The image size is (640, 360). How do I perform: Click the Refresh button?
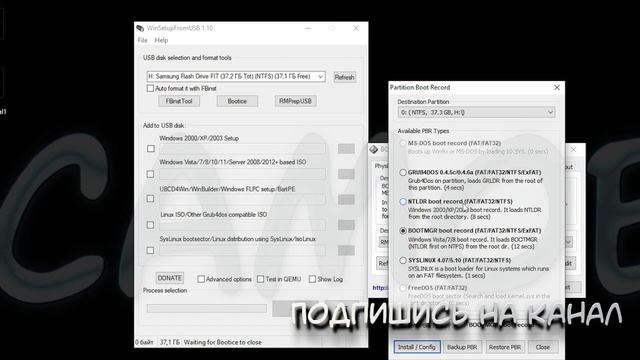tap(344, 77)
